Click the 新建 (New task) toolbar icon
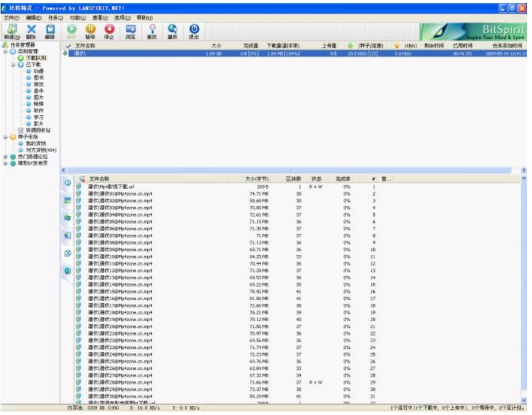This screenshot has width=532, height=415. pyautogui.click(x=12, y=29)
